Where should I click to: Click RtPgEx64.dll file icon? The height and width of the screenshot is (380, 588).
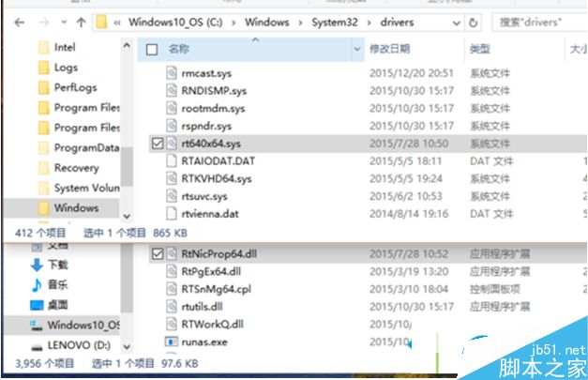pos(172,271)
